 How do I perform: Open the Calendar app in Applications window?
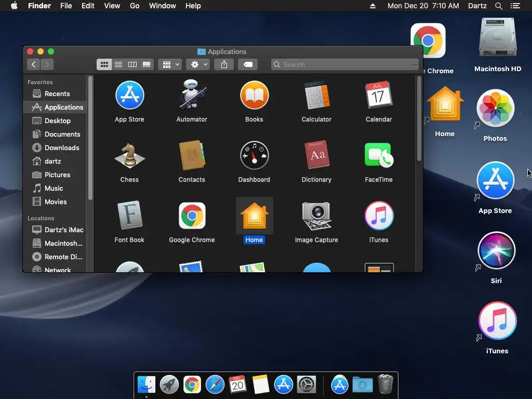(379, 95)
